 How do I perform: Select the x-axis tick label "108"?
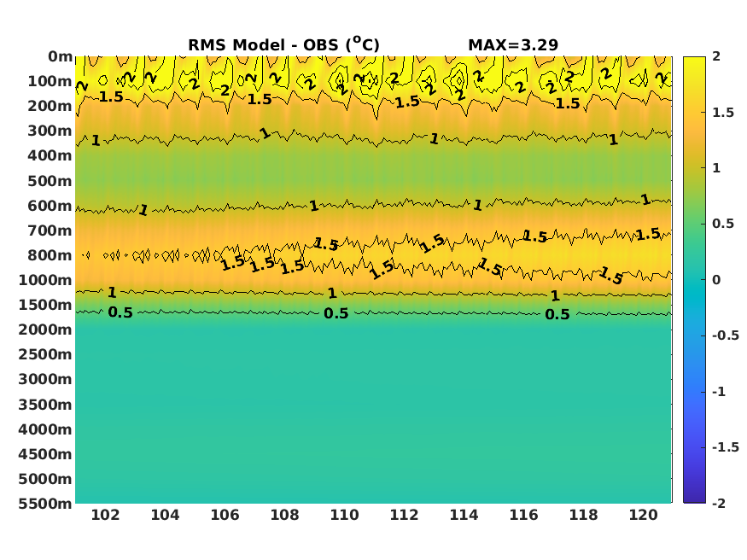284,515
